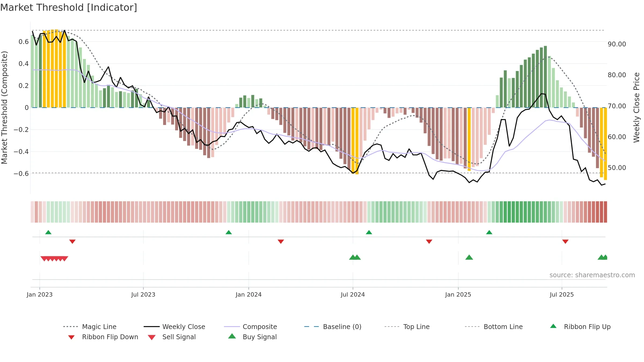Toggle Magic Line legend entry

click(90, 327)
